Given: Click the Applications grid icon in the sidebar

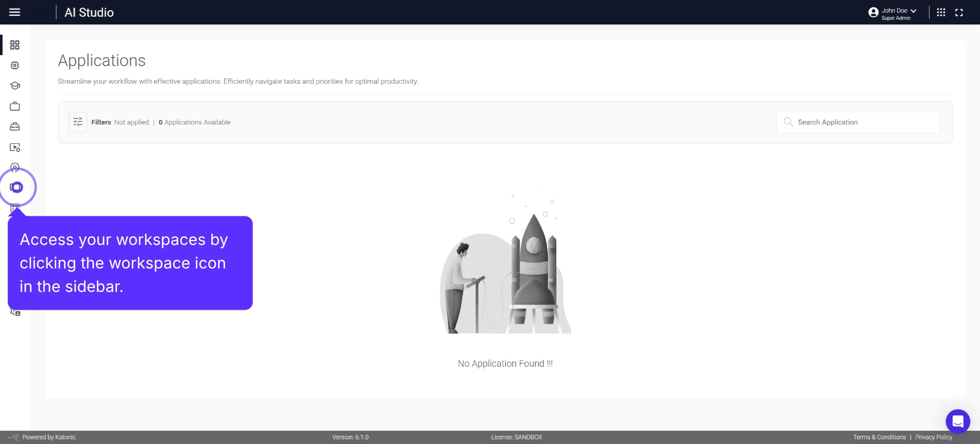Looking at the screenshot, I should (x=15, y=45).
